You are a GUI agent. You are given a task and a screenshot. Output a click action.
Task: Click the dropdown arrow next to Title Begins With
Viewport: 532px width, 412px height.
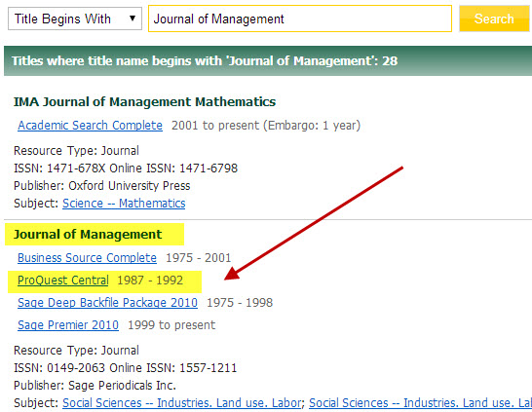point(133,19)
